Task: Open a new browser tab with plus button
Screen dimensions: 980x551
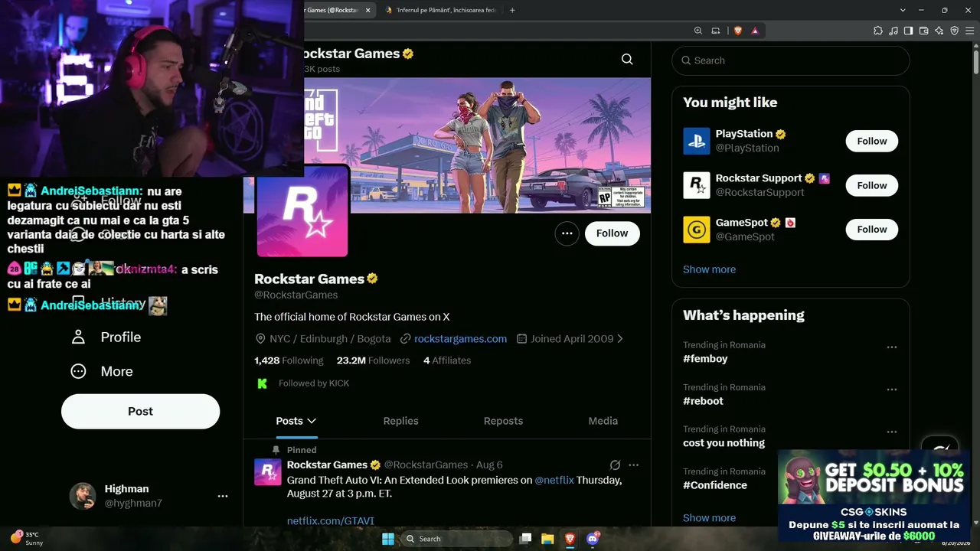Action: click(x=512, y=10)
